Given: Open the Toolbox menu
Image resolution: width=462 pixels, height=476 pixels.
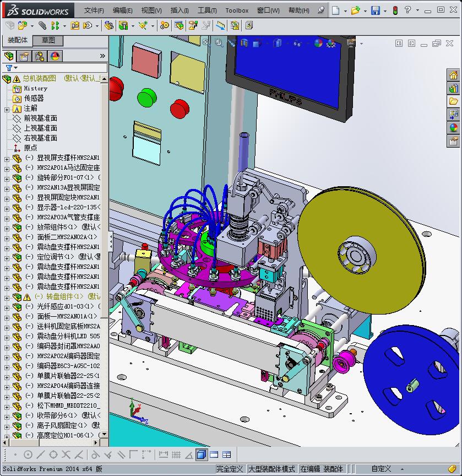Looking at the screenshot, I should coord(237,10).
